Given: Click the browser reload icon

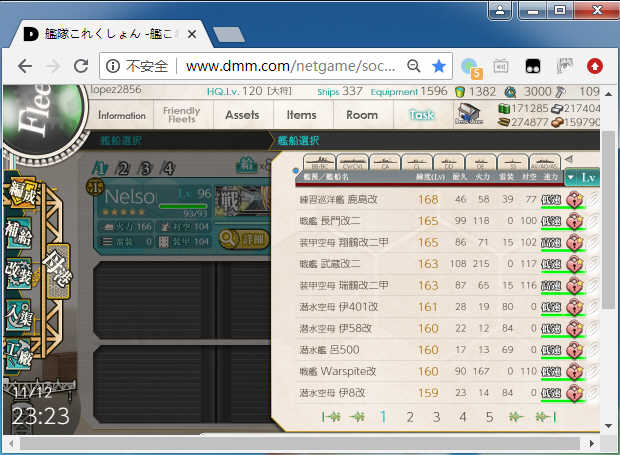Looking at the screenshot, I should click(x=81, y=66).
